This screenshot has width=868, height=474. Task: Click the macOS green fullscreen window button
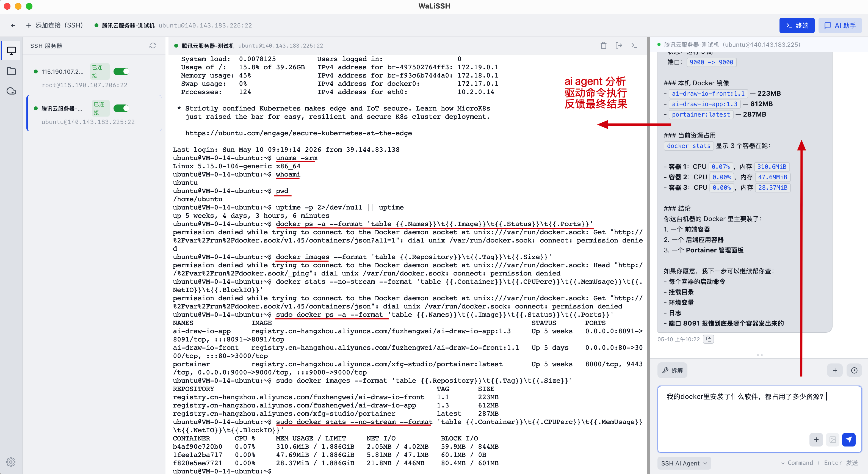click(29, 6)
